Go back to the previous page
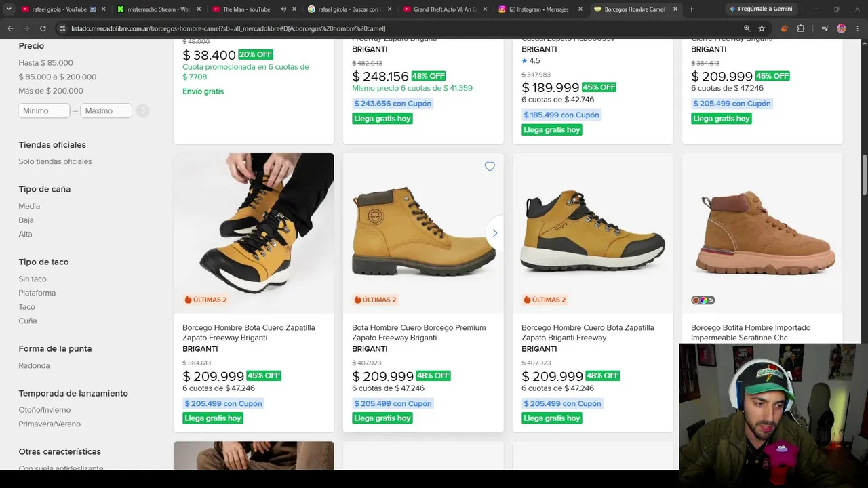Screen dimensions: 868x488 pyautogui.click(x=10, y=28)
